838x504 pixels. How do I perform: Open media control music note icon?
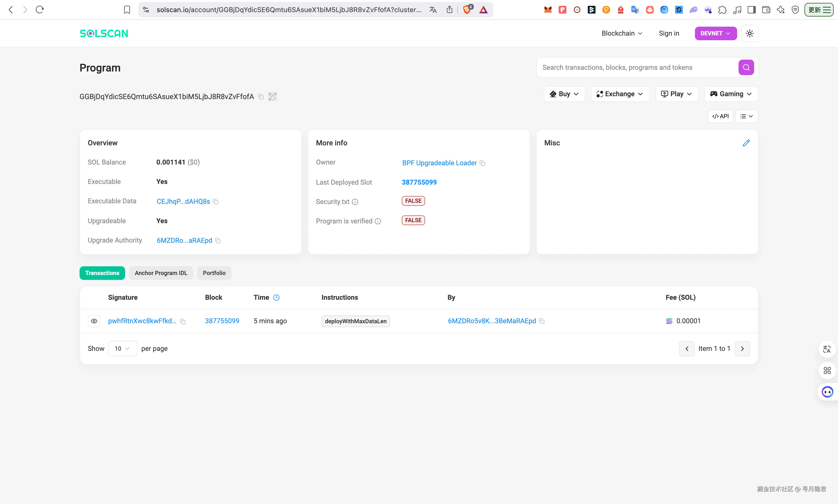click(x=737, y=10)
